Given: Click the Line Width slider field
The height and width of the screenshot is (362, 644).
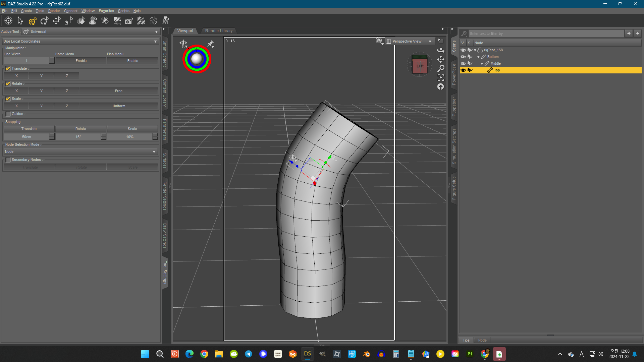Looking at the screenshot, I should coord(26,61).
